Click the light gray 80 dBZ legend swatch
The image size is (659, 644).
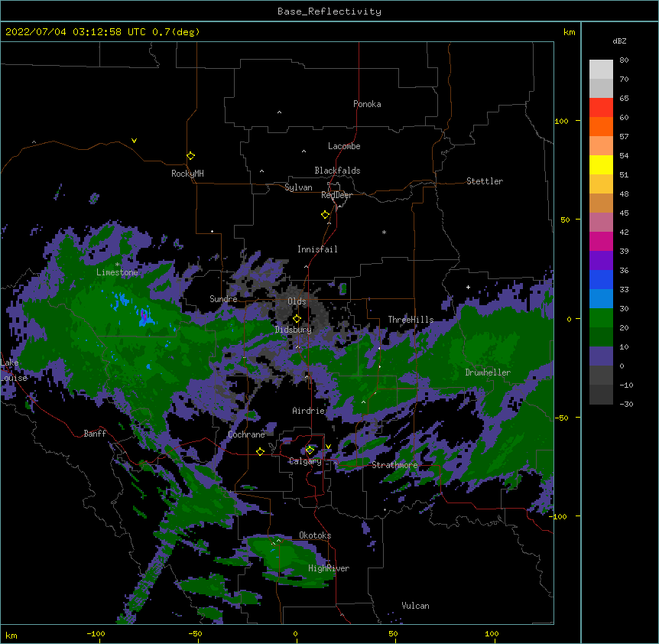[601, 70]
